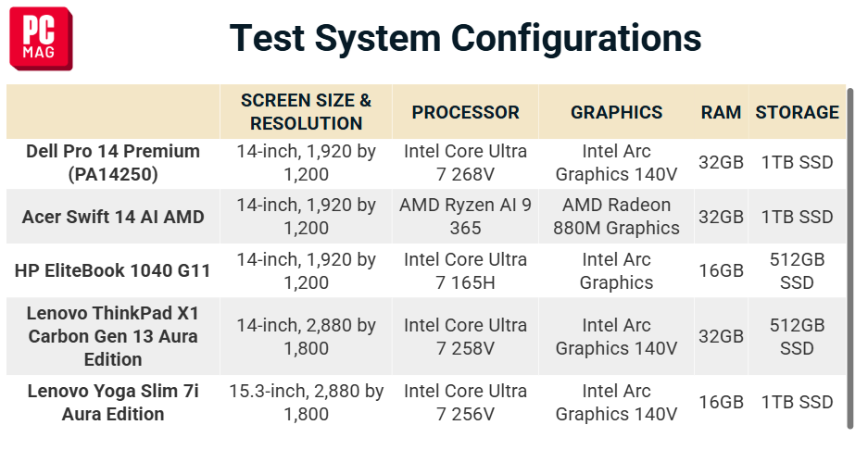Select the Intel Core Ultra 7 258V cell
868x450 pixels.
tap(466, 336)
